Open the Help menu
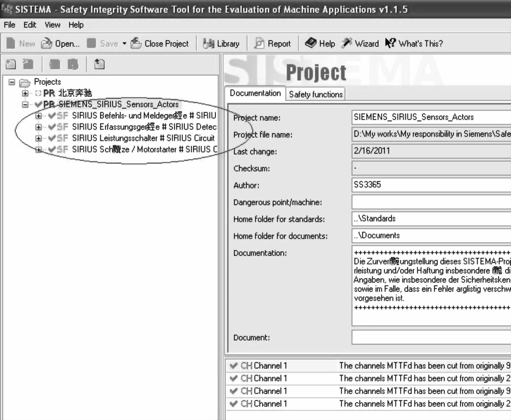The height and width of the screenshot is (420, 511). [76, 25]
